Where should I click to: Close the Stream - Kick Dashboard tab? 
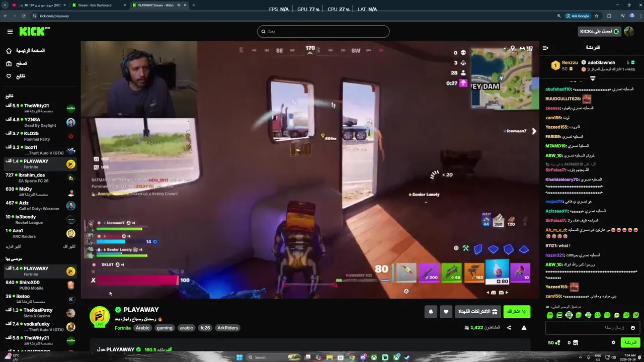pos(125,5)
